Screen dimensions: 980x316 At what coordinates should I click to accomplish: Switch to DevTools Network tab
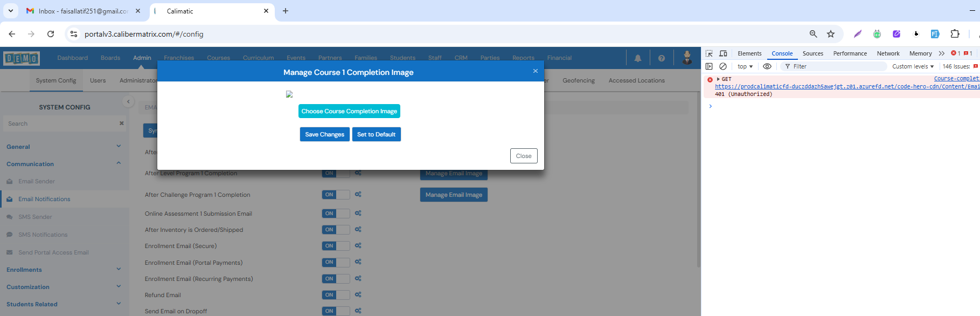click(888, 53)
